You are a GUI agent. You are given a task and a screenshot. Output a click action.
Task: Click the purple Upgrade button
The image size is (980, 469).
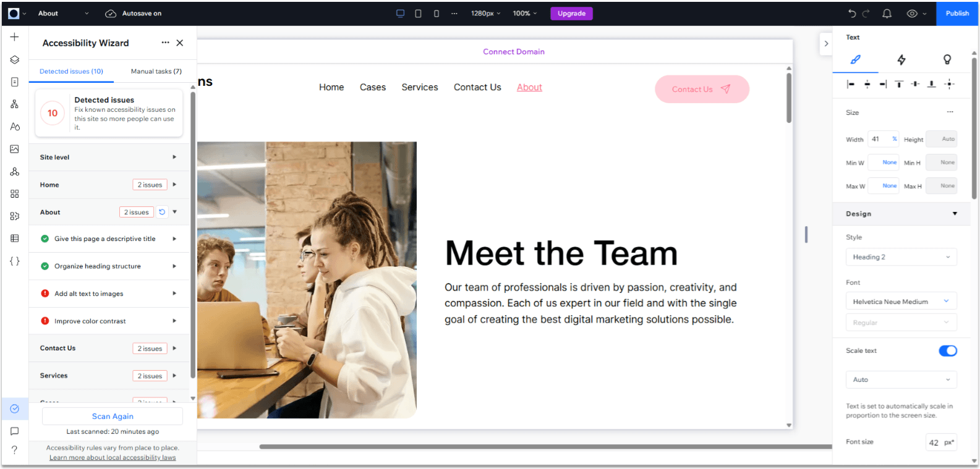[x=571, y=14]
